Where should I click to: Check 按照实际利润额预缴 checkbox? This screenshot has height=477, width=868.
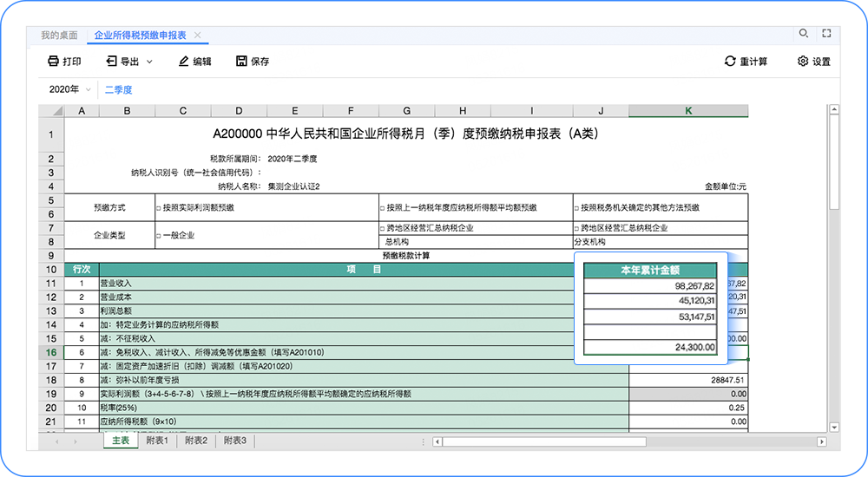158,208
